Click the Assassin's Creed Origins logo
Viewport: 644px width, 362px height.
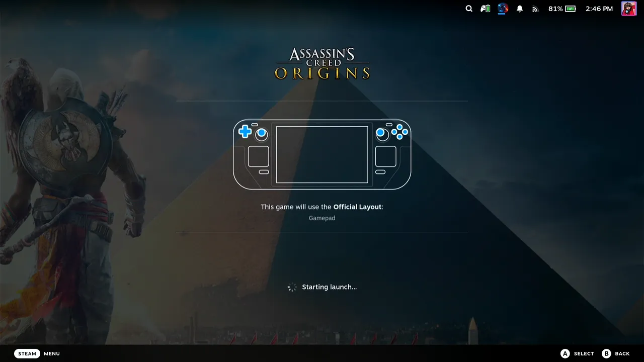click(322, 63)
